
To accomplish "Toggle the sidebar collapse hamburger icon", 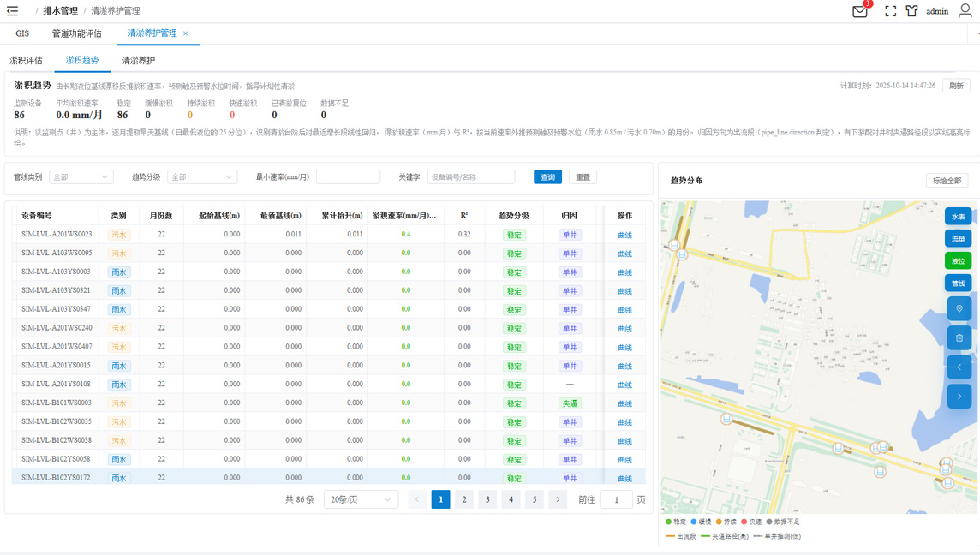I will [x=13, y=10].
